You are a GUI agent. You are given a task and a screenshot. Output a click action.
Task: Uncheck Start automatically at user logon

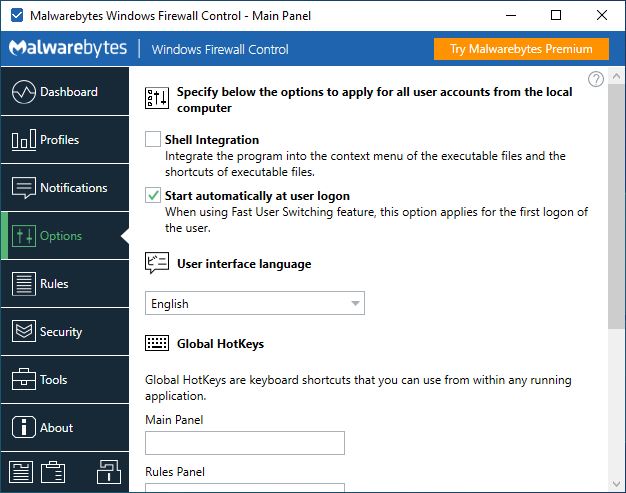[153, 195]
